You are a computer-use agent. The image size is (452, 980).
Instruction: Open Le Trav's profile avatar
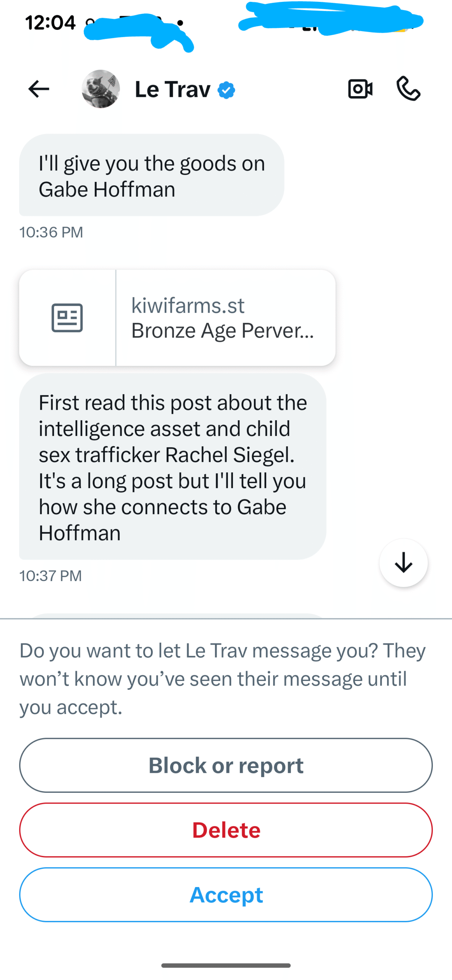pyautogui.click(x=101, y=89)
